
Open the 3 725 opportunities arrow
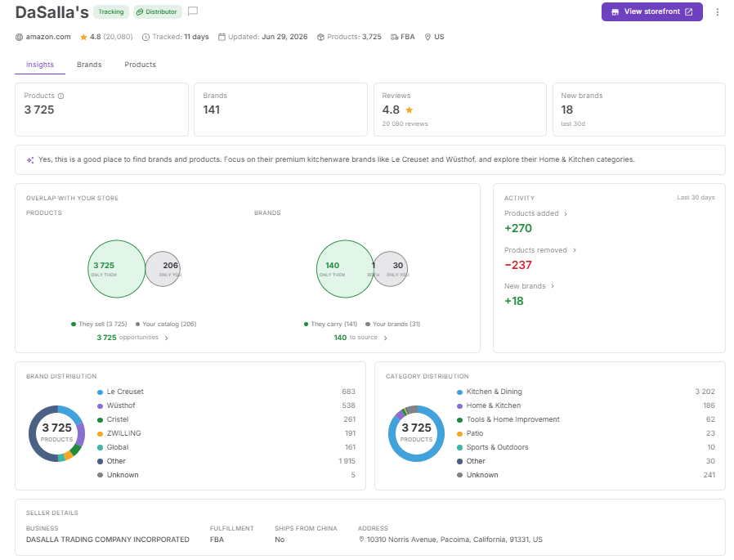tap(166, 338)
